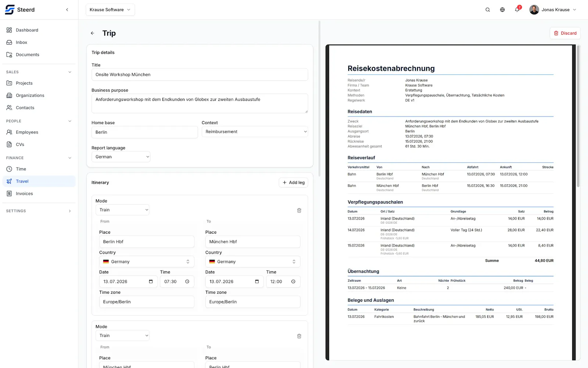Open the Jonas Krause user menu
This screenshot has width=588, height=368.
point(553,10)
